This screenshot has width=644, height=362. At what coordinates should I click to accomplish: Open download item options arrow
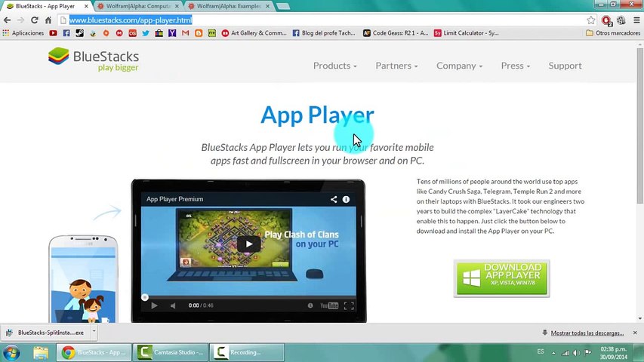94,332
